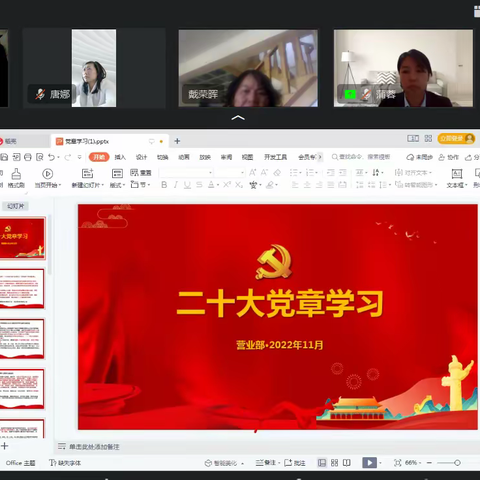Click the Clear Formatting eraser icon
Image resolution: width=480 pixels, height=480 pixels.
277,172
